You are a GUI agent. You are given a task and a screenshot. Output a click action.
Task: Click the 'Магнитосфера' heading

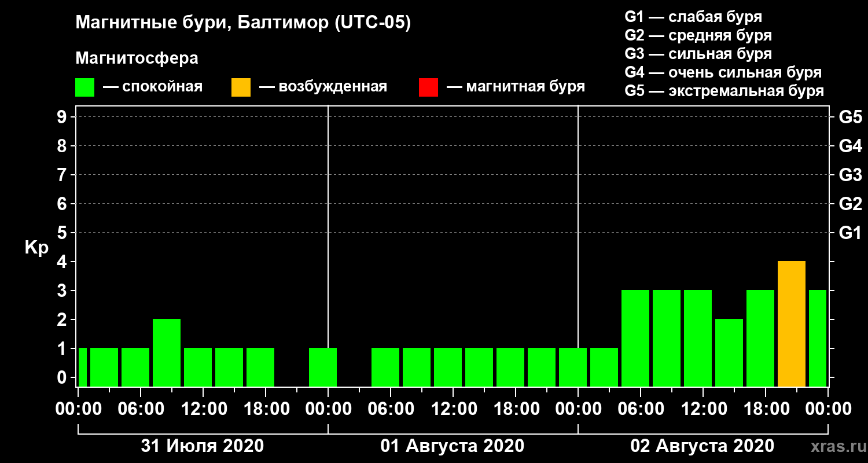coord(137,58)
